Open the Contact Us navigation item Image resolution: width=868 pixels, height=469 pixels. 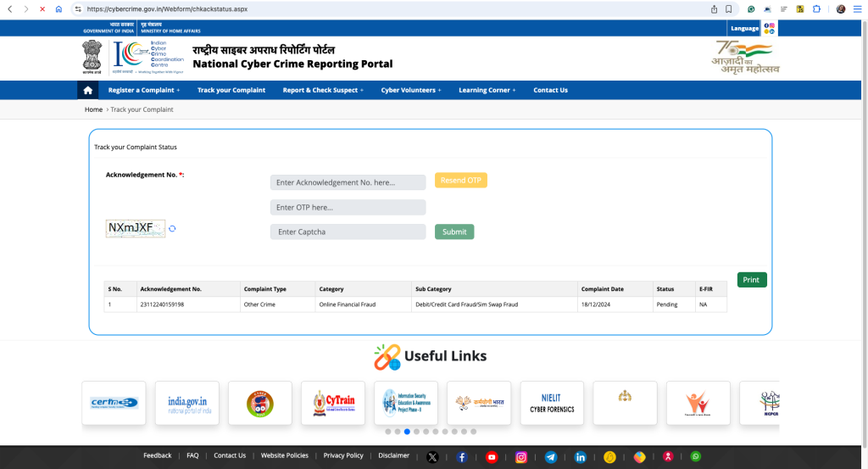(550, 90)
